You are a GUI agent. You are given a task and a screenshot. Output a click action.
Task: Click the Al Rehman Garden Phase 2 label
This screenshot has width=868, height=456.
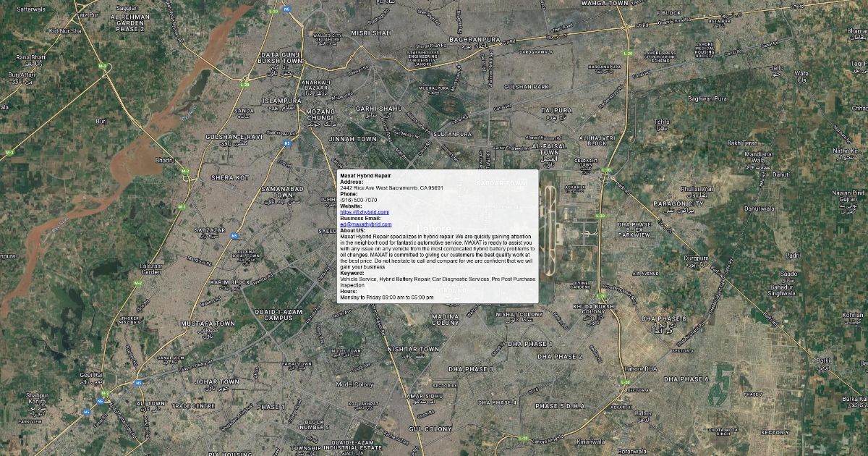click(120, 22)
